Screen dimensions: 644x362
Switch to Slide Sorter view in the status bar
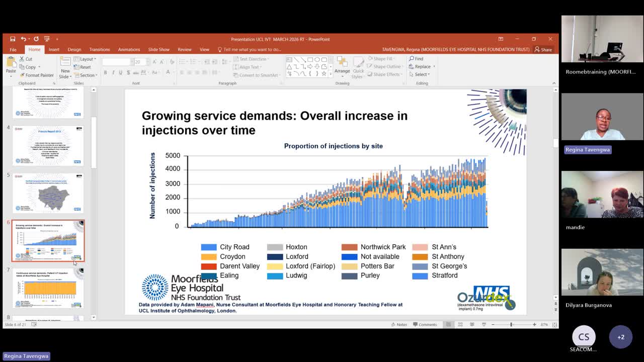pyautogui.click(x=460, y=325)
